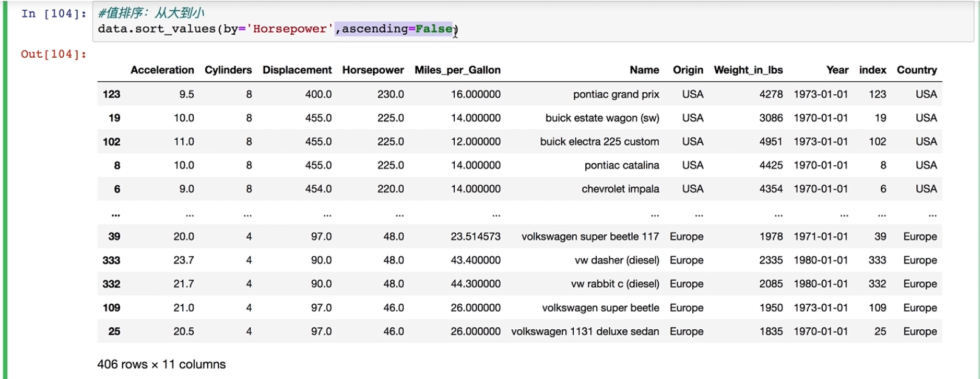980x379 pixels.
Task: Select the Horsepower column header
Action: (x=373, y=70)
